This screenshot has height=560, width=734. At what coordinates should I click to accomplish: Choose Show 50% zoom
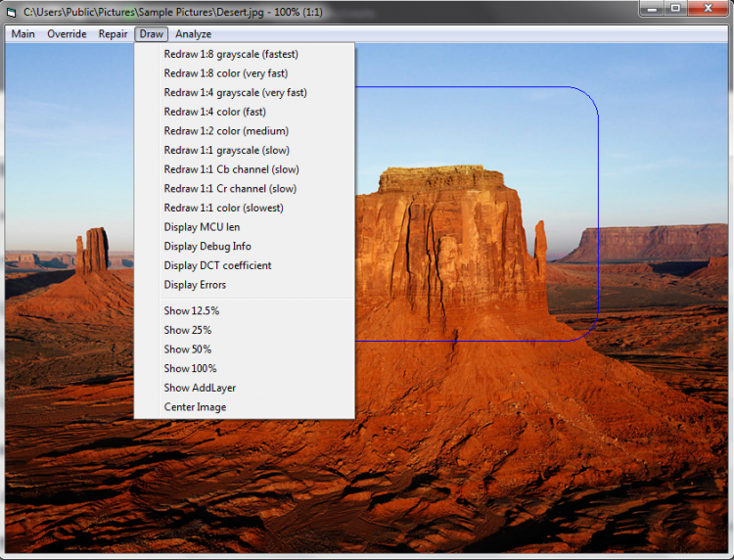point(244,350)
